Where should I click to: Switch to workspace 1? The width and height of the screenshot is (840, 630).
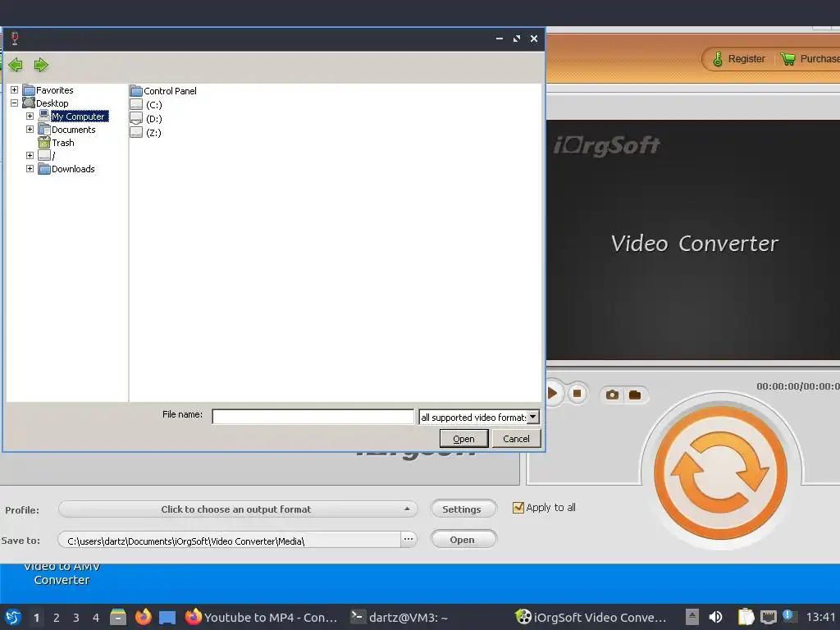click(x=36, y=618)
